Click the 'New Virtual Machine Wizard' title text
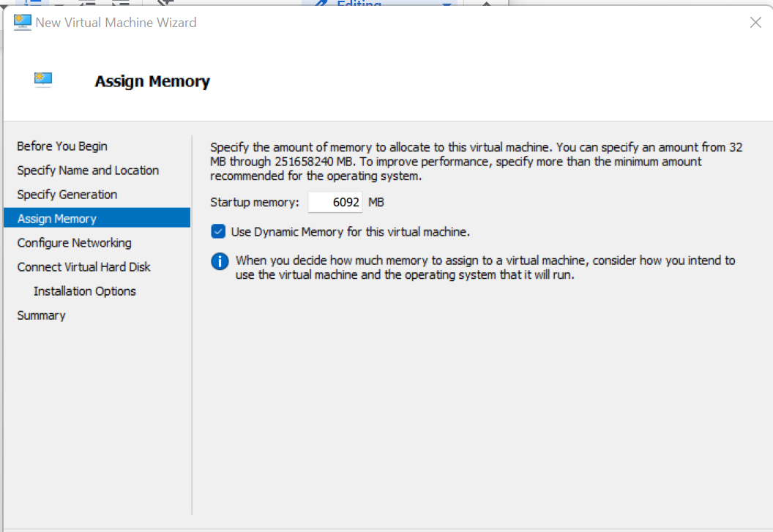This screenshot has height=532, width=773. 116,23
